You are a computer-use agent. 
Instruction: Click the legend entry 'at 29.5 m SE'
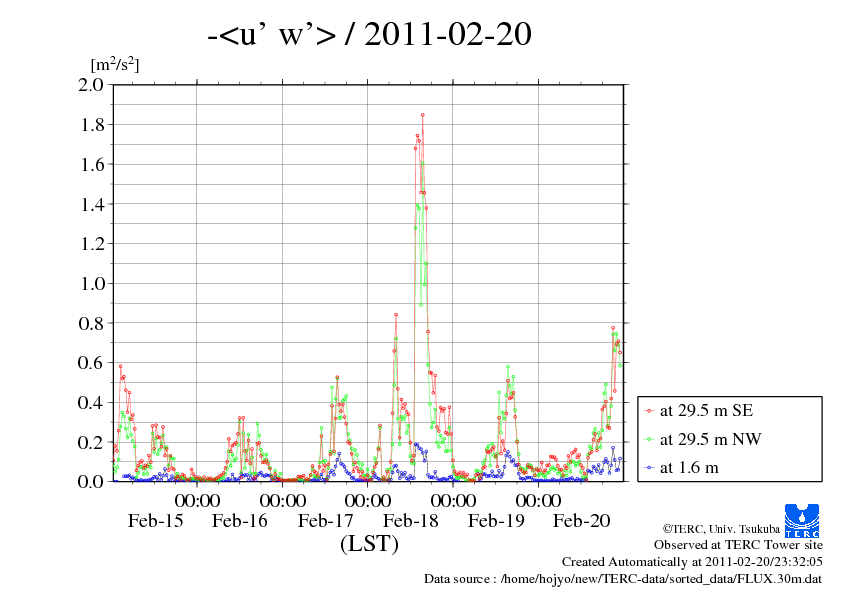(x=706, y=411)
